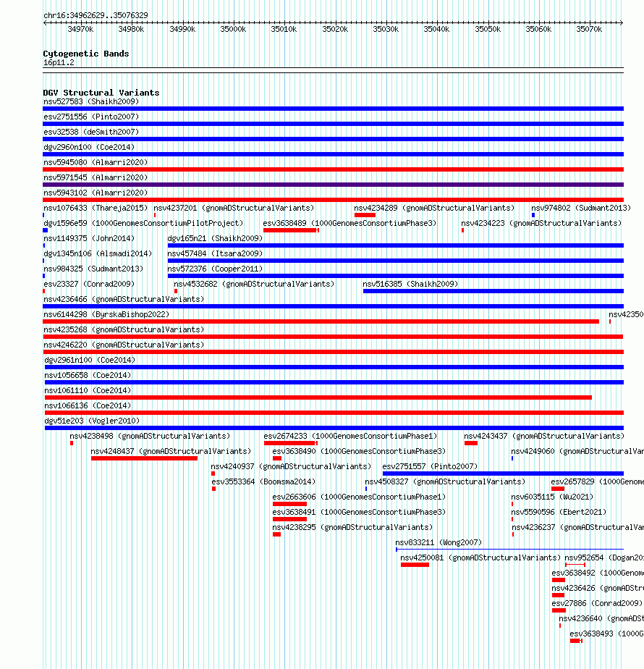Open the esv32538 (deSmith2007) variant label
The width and height of the screenshot is (644, 669).
[x=91, y=132]
